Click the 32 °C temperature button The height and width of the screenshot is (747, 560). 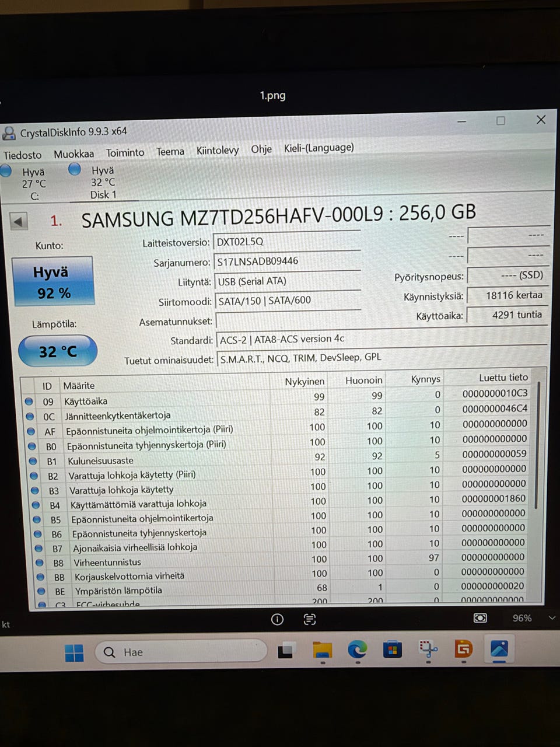58,351
